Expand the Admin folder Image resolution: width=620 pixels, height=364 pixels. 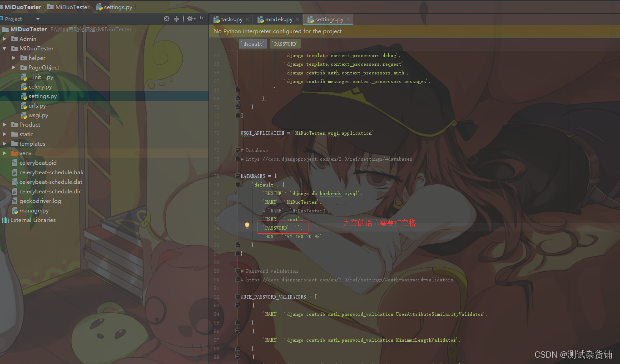pos(4,39)
